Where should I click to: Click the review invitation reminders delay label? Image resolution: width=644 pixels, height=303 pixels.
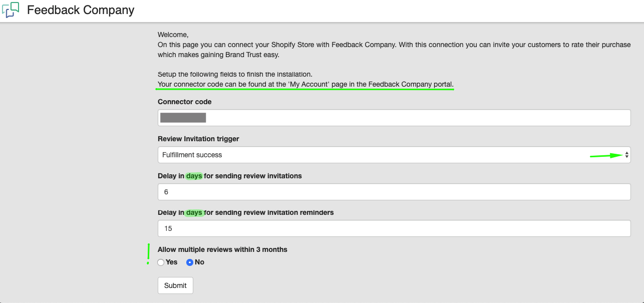click(x=245, y=212)
